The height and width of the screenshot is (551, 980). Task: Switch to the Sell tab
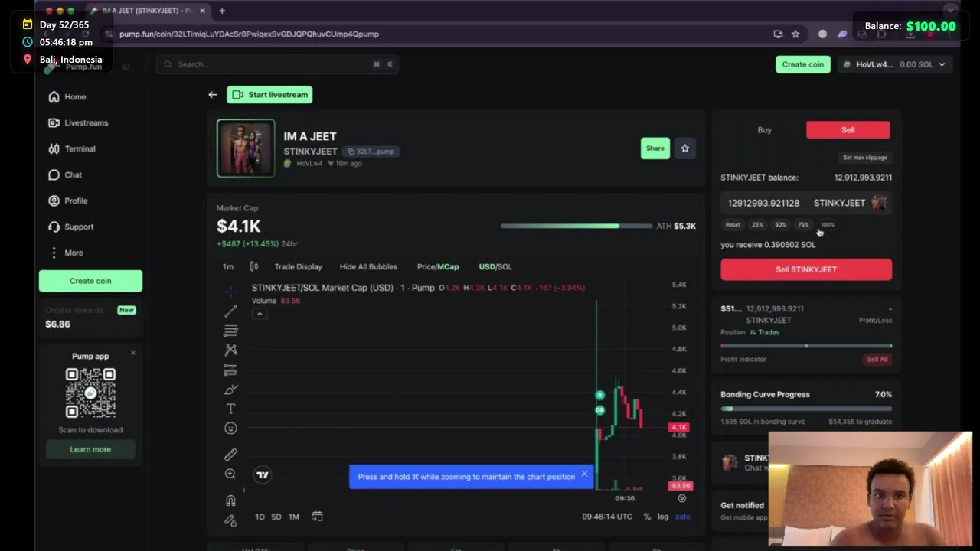(848, 130)
